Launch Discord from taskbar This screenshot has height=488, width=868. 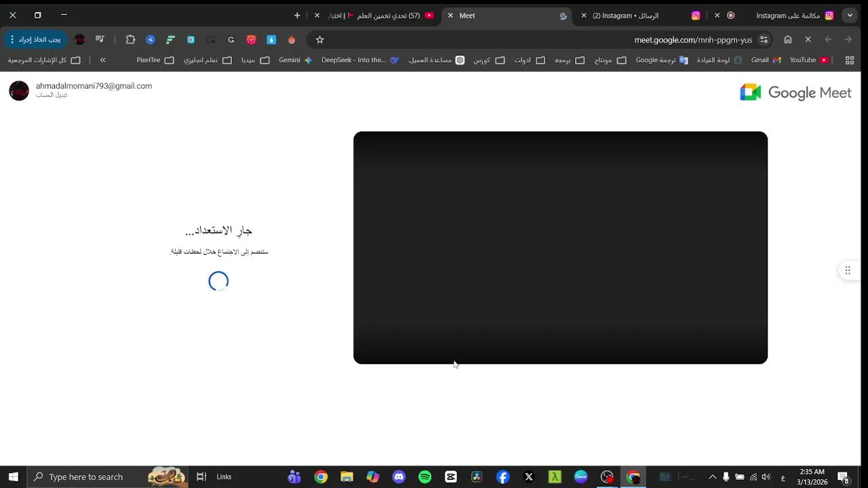tap(399, 476)
